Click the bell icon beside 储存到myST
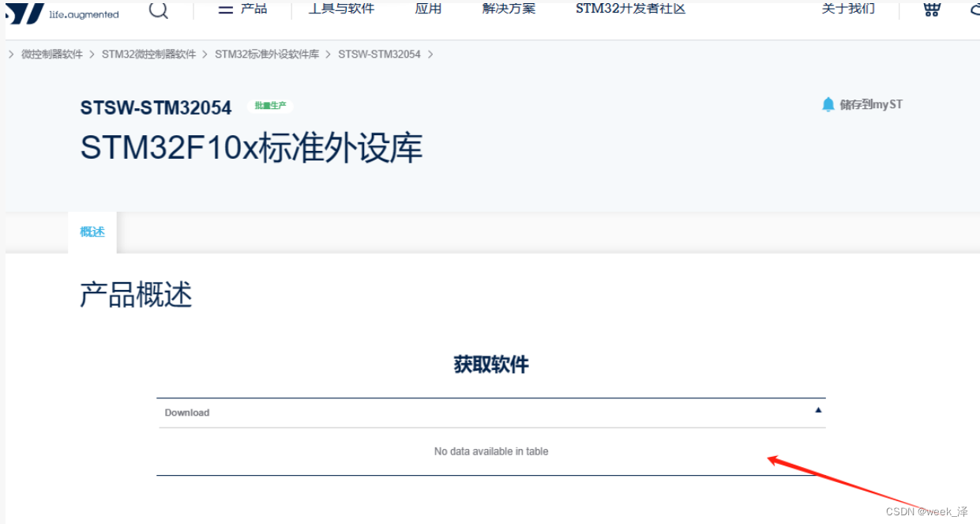The width and height of the screenshot is (980, 524). coord(828,104)
